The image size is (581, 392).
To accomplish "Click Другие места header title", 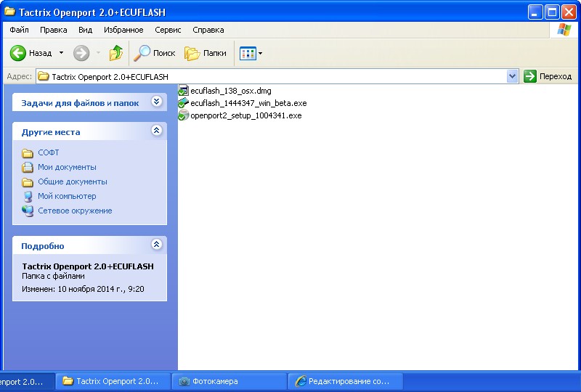I will [x=51, y=132].
